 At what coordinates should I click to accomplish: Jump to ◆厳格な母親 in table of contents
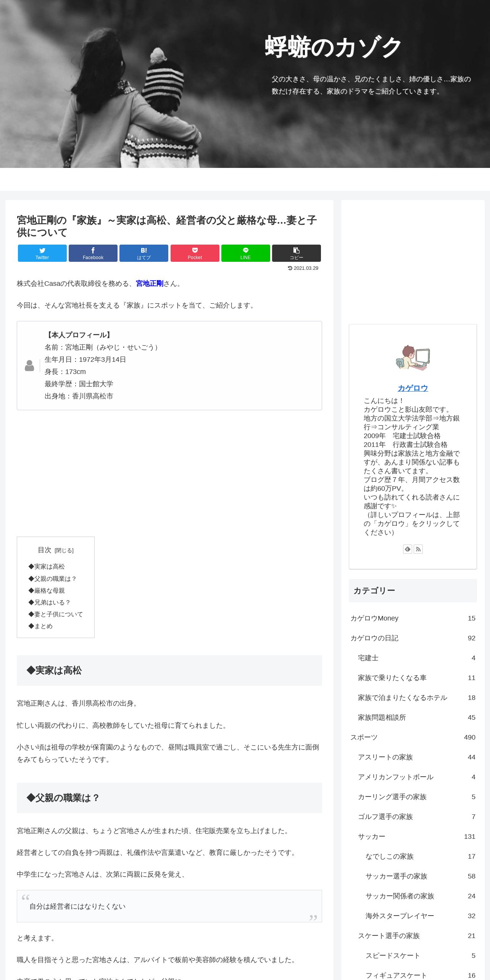(x=47, y=591)
